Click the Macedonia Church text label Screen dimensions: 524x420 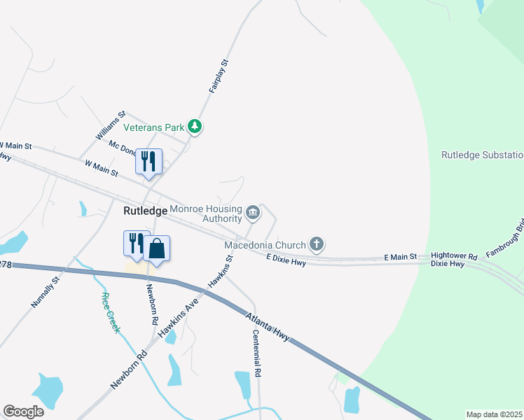[x=265, y=245]
